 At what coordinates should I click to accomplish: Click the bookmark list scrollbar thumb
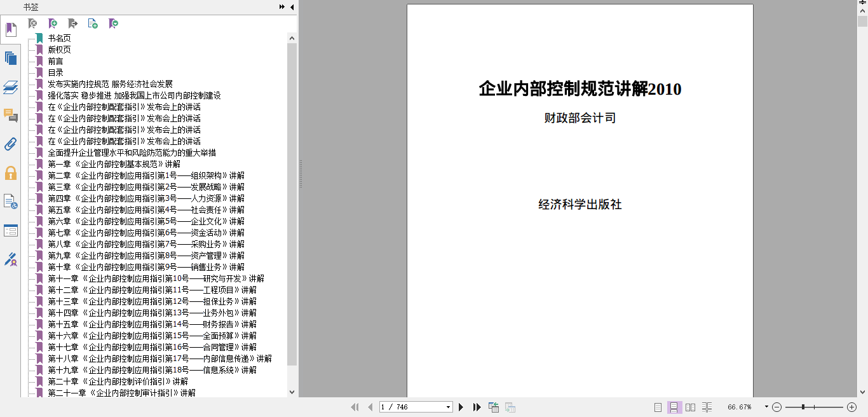[x=292, y=203]
